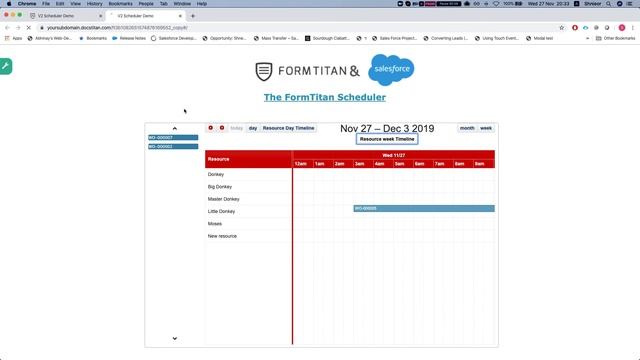Click the 7am time slot header
Screen dimensions: 640x360
[x=443, y=164]
